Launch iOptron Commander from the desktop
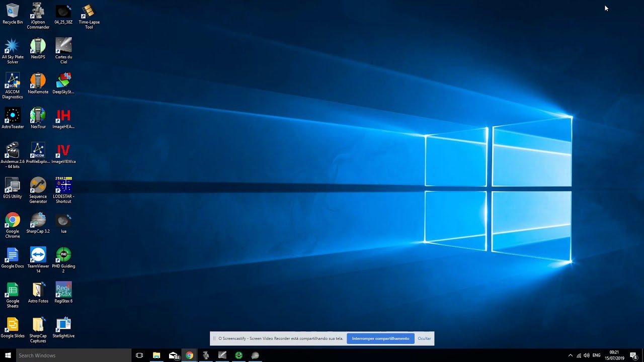Image resolution: width=644 pixels, height=362 pixels. click(38, 16)
